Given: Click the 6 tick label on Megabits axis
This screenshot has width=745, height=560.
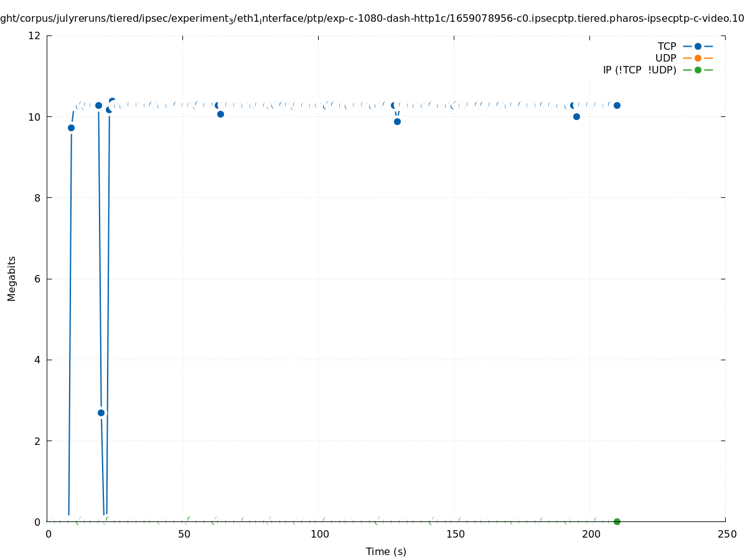Looking at the screenshot, I should [x=38, y=279].
